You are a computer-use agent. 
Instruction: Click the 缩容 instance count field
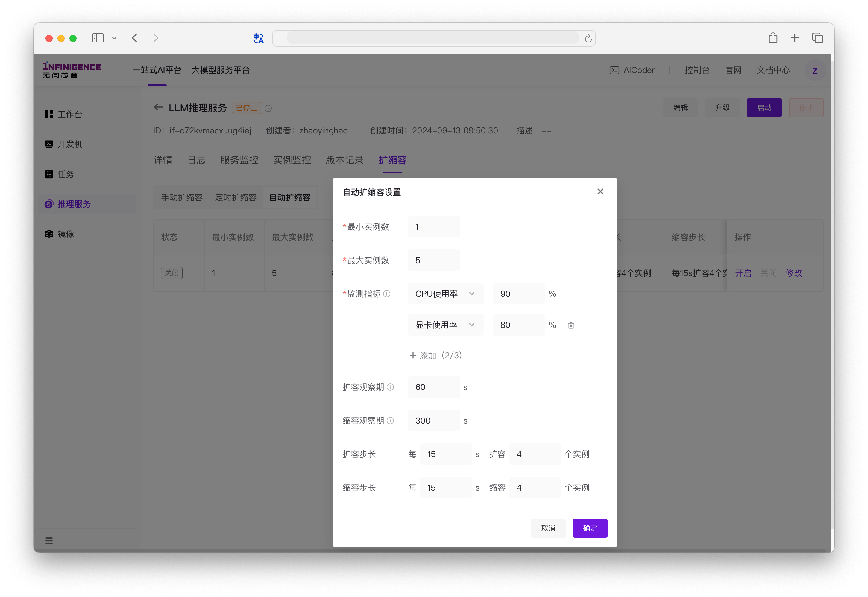pyautogui.click(x=535, y=488)
